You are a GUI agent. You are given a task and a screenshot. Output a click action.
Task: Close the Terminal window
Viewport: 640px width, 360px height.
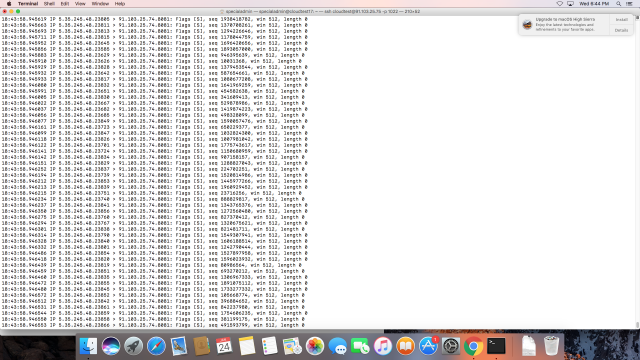[x=4, y=11]
